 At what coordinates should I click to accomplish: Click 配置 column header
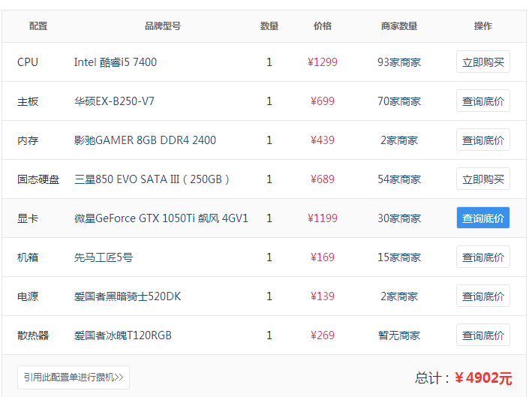[x=38, y=26]
